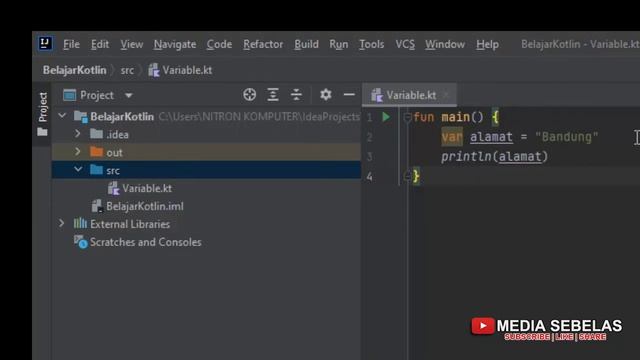Viewport: 640px width, 360px height.
Task: Click the Collapse All icon in Project panel
Action: (x=296, y=95)
